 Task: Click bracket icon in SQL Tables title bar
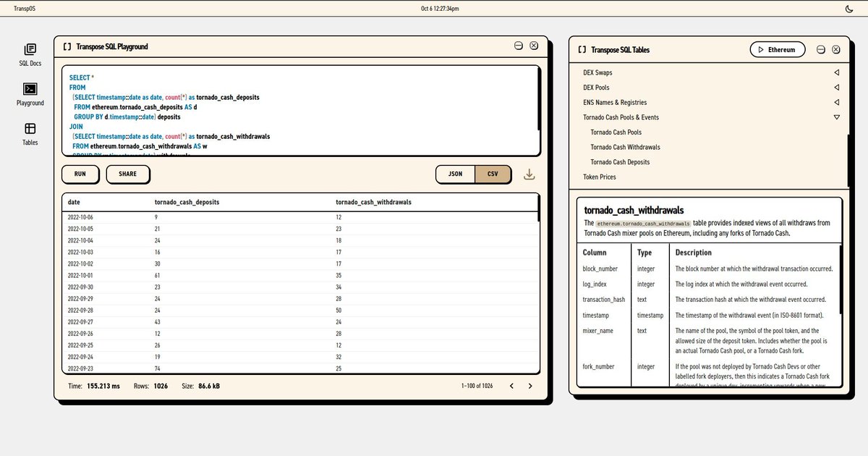582,50
